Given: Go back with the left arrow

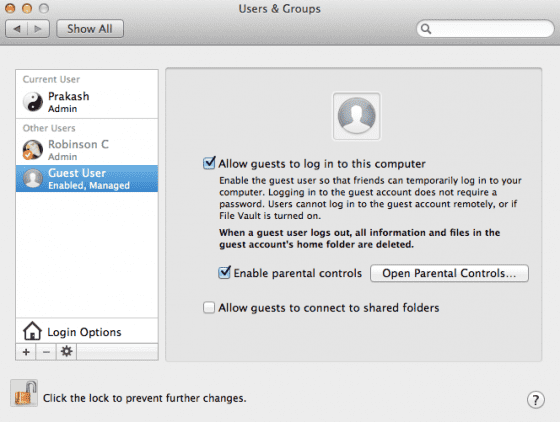Looking at the screenshot, I should pos(17,29).
